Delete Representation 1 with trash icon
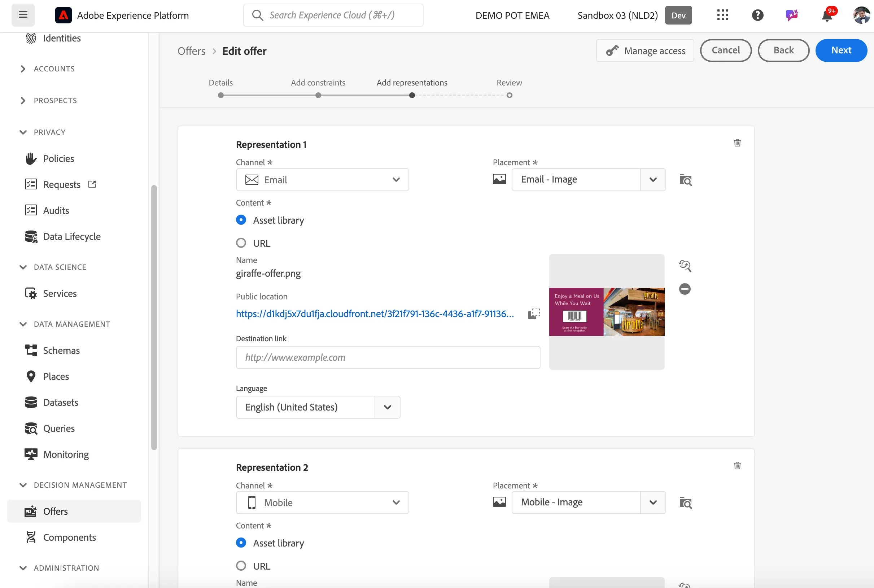The width and height of the screenshot is (874, 588). point(737,143)
